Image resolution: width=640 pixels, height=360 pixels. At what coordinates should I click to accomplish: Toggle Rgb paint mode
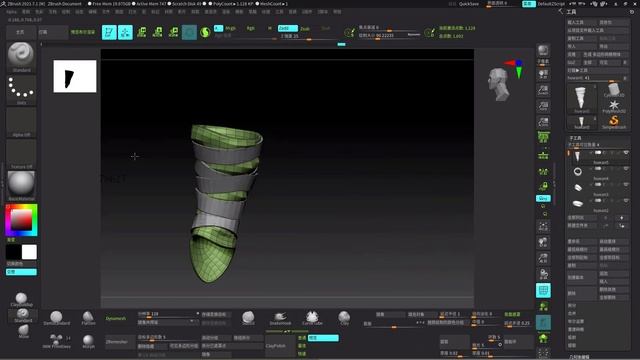251,28
